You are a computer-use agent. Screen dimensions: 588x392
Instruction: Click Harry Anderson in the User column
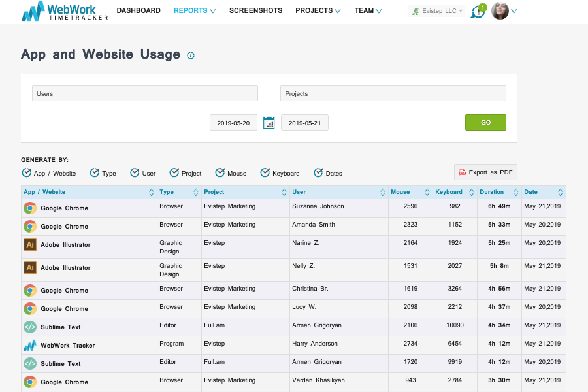coord(315,344)
